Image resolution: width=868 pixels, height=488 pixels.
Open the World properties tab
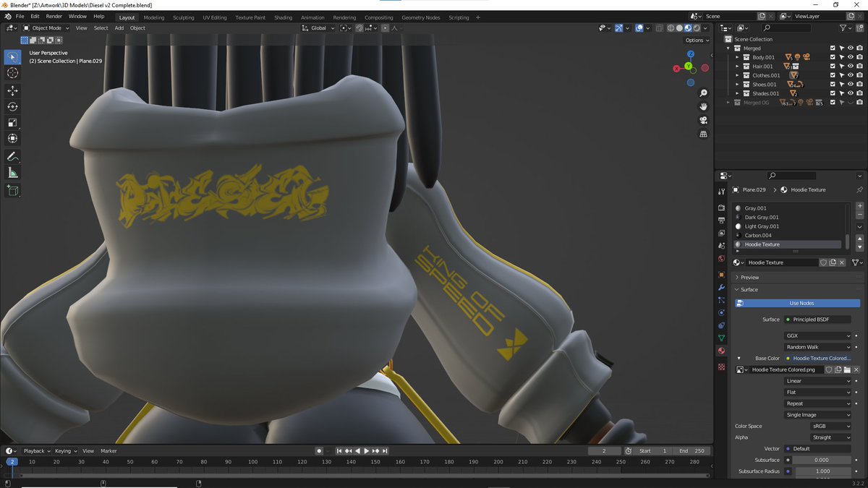pyautogui.click(x=721, y=259)
